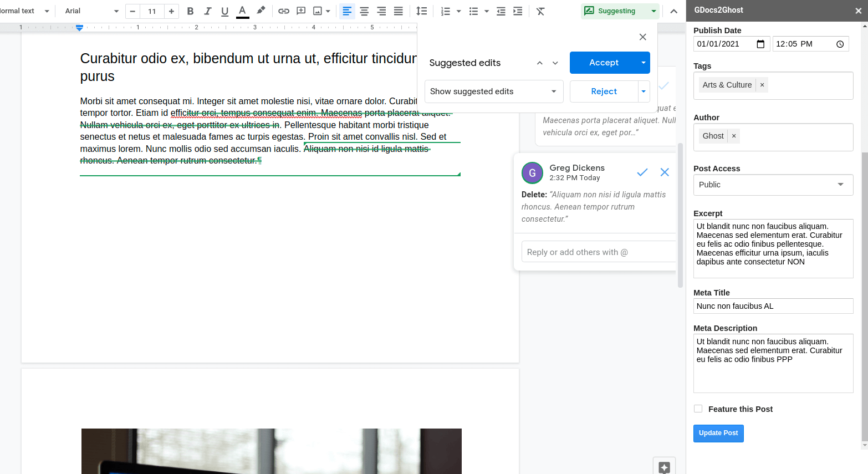Screen dimensions: 868x474
Task: Open the text color picker
Action: (x=242, y=11)
